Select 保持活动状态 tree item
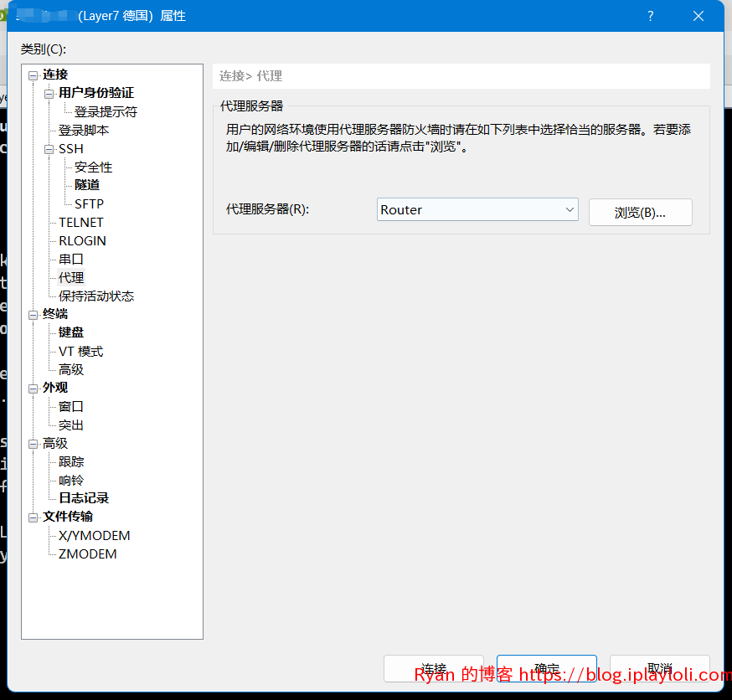Screen dimensions: 732x700 point(96,296)
